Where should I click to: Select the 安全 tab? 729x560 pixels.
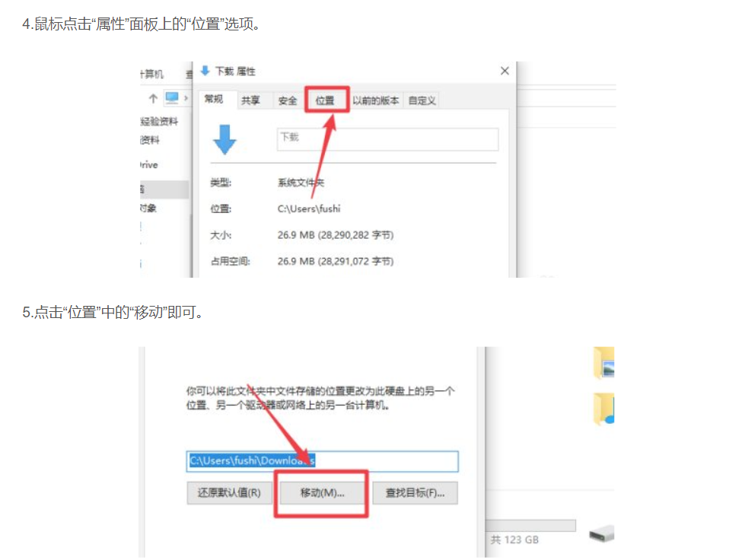pos(288,100)
